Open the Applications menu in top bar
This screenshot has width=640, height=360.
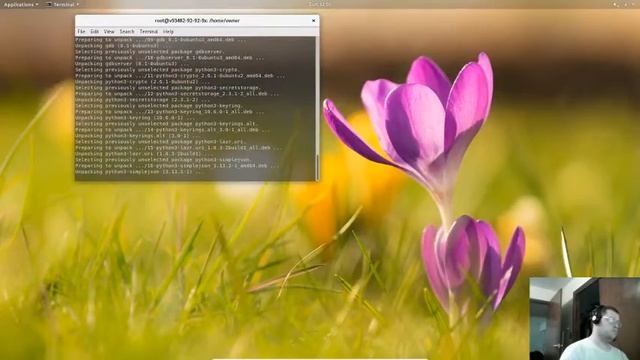click(20, 4)
